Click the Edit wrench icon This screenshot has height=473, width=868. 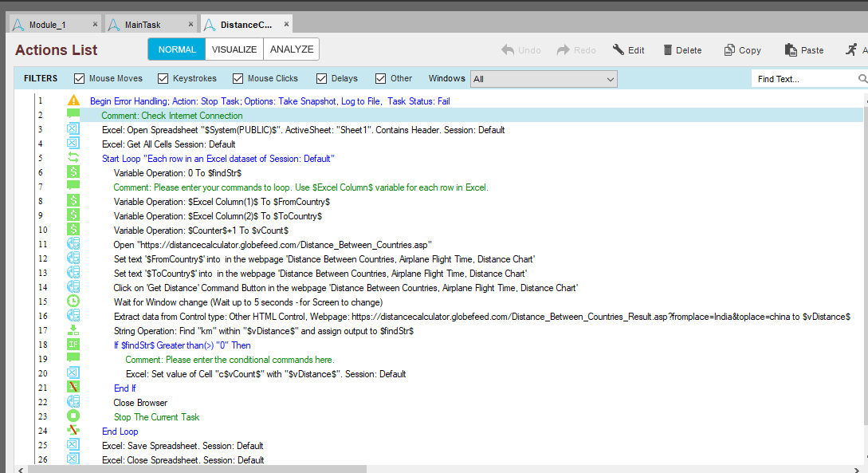coord(619,49)
